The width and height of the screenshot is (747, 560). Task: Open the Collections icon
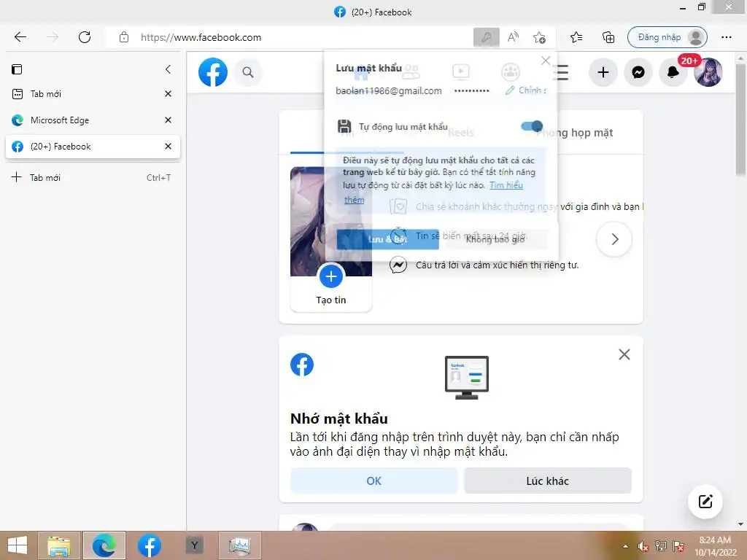608,37
